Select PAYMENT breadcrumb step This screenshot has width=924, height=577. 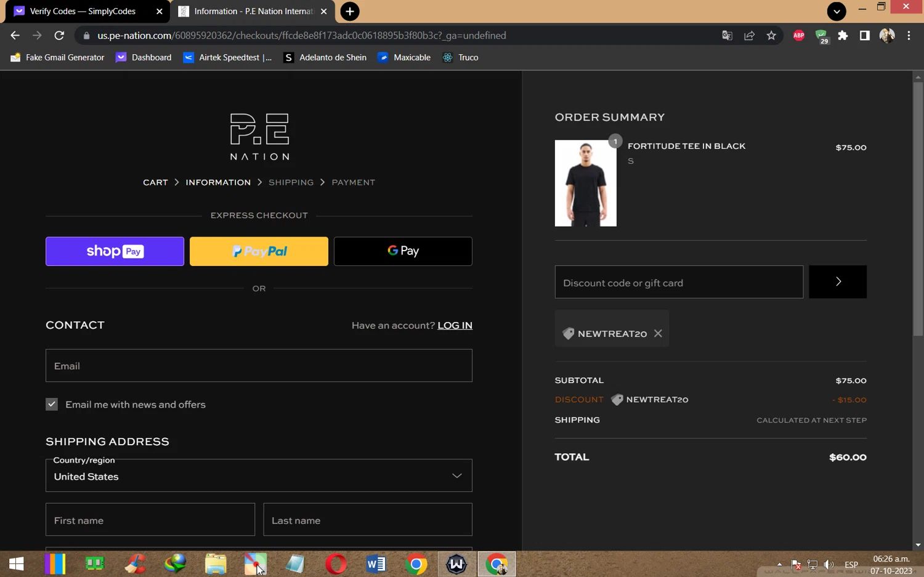(353, 182)
